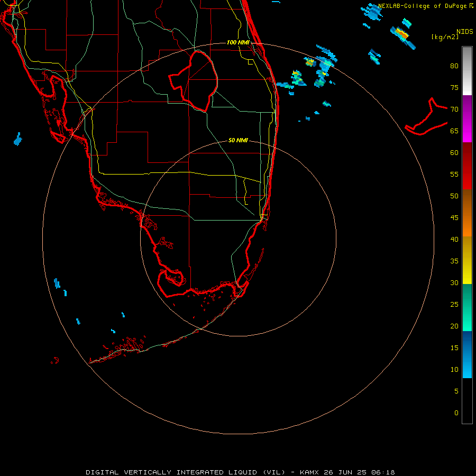Viewport: 476px width, 476px height.
Task: Select the 30 value on the scale
Action: pyautogui.click(x=454, y=282)
